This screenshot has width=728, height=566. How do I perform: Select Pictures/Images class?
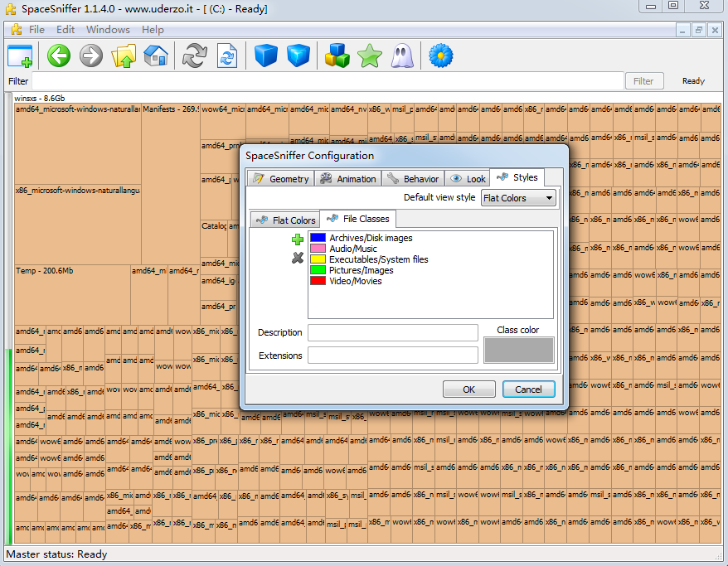[x=362, y=270]
